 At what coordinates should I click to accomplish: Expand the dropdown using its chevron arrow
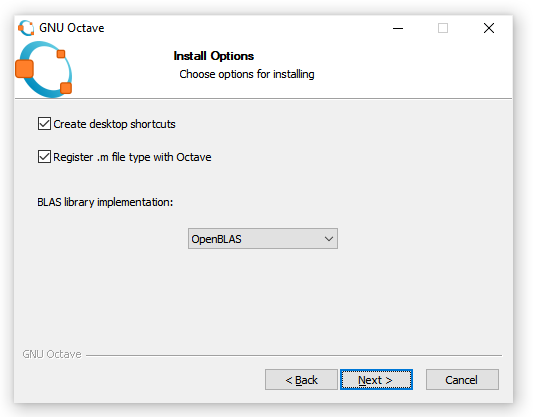(328, 239)
